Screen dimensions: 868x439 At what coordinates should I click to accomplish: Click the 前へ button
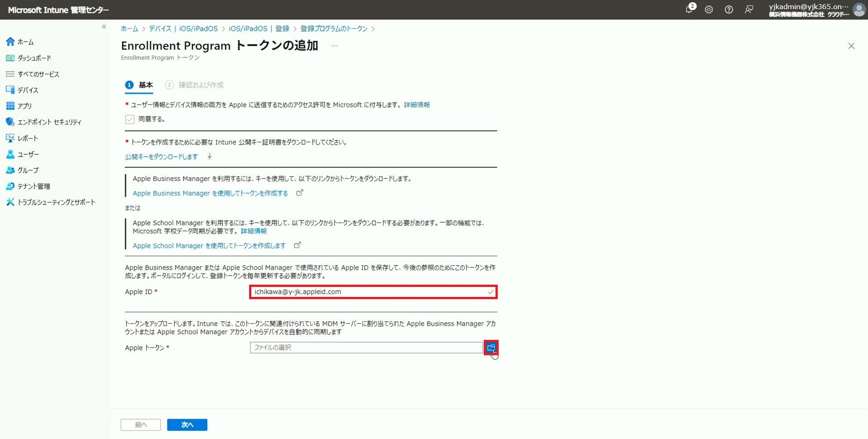tap(141, 425)
